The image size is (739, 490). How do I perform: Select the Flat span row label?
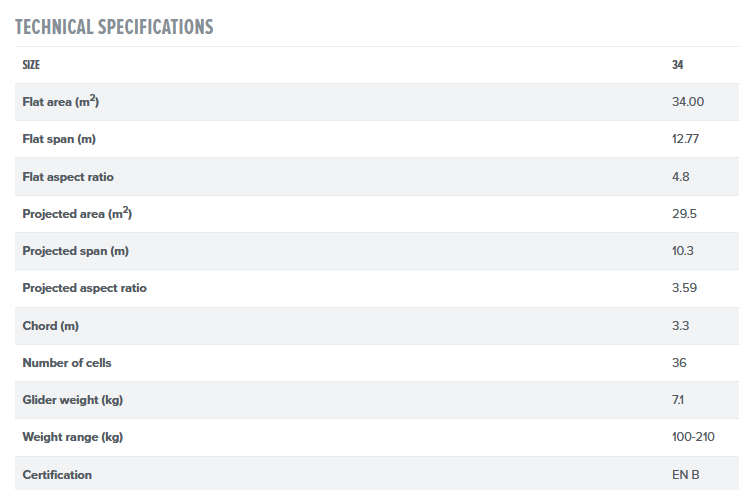point(58,139)
